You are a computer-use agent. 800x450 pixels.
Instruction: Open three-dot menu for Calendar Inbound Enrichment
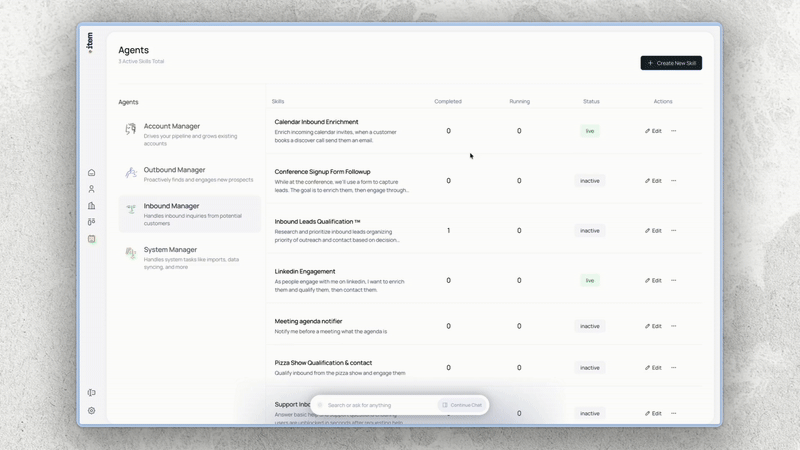[674, 131]
